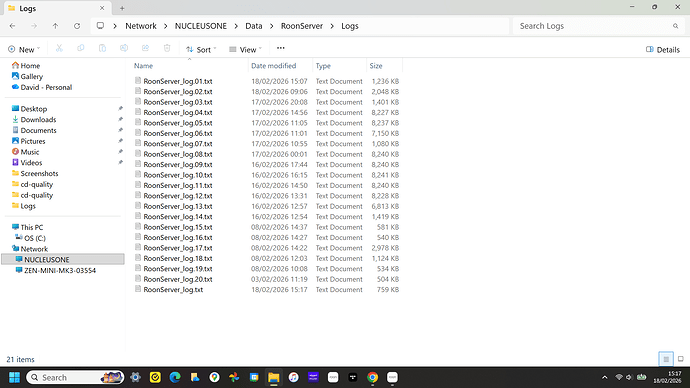
Task: Open the PC icon in address bar
Action: click(x=100, y=26)
